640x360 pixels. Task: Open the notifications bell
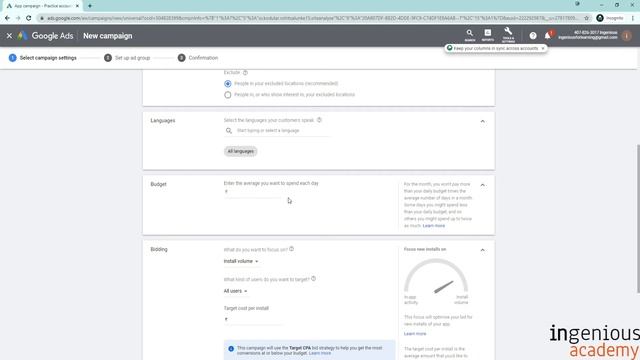pyautogui.click(x=548, y=36)
